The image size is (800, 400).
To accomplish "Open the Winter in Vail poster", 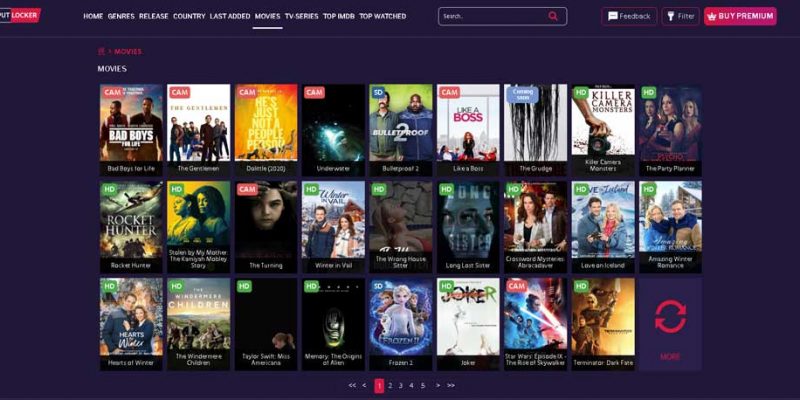I will (333, 227).
